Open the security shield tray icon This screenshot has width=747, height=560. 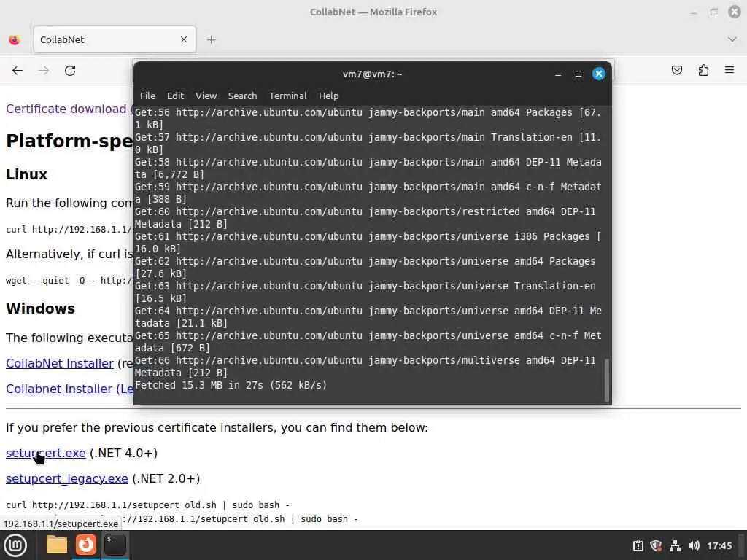pyautogui.click(x=656, y=545)
